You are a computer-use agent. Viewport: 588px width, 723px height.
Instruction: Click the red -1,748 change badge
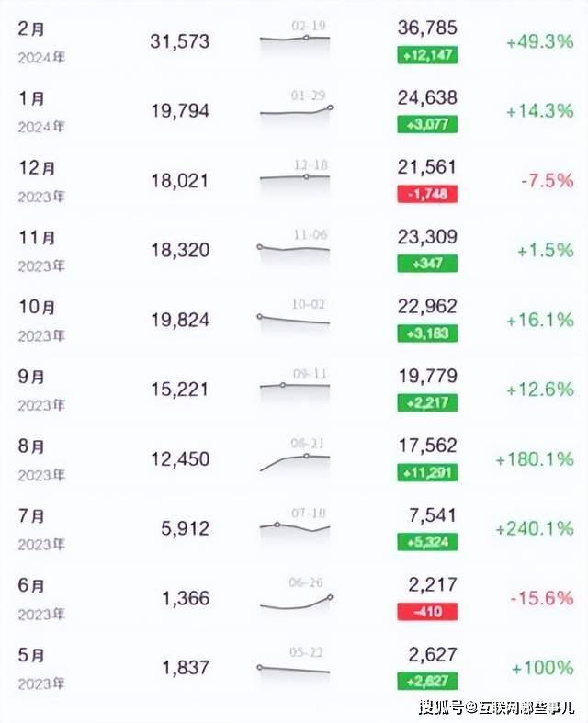[x=427, y=194]
